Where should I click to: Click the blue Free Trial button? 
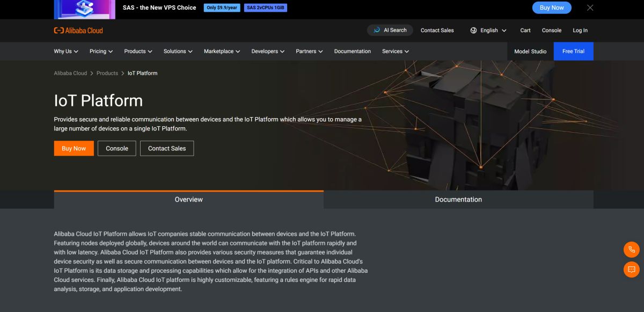point(573,52)
